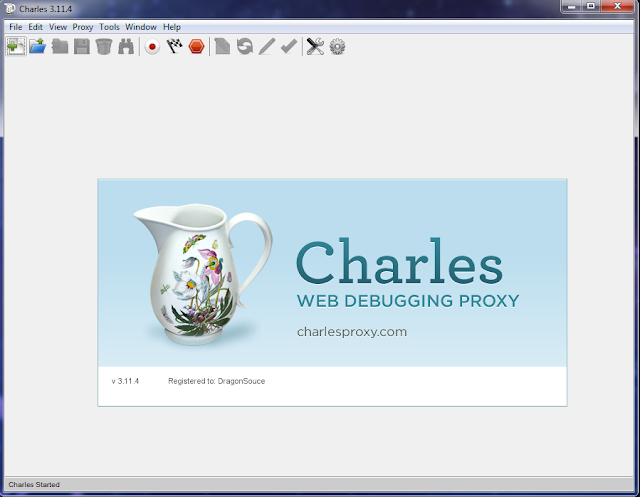Viewport: 640px width, 497px height.
Task: Open the View menu
Action: (x=58, y=27)
